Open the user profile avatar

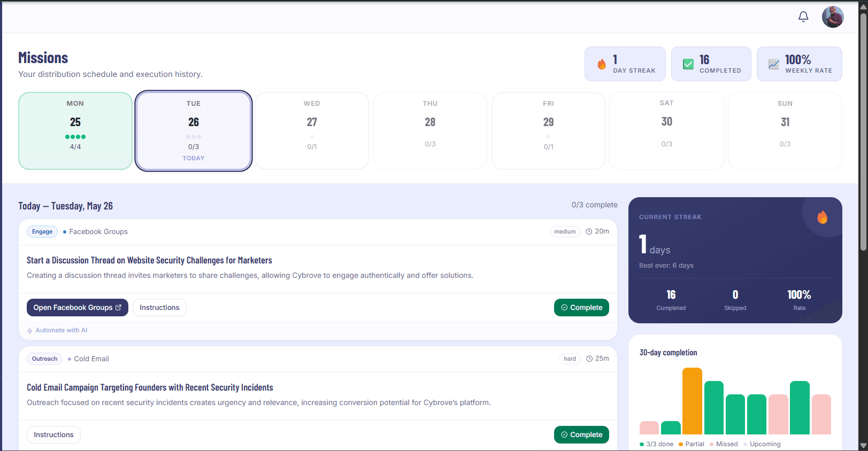click(x=833, y=17)
